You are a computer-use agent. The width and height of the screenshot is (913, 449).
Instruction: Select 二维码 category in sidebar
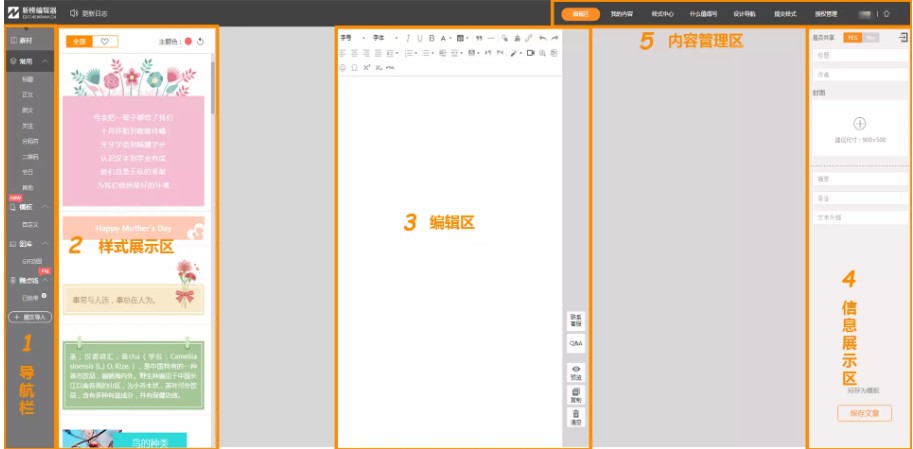tap(28, 157)
